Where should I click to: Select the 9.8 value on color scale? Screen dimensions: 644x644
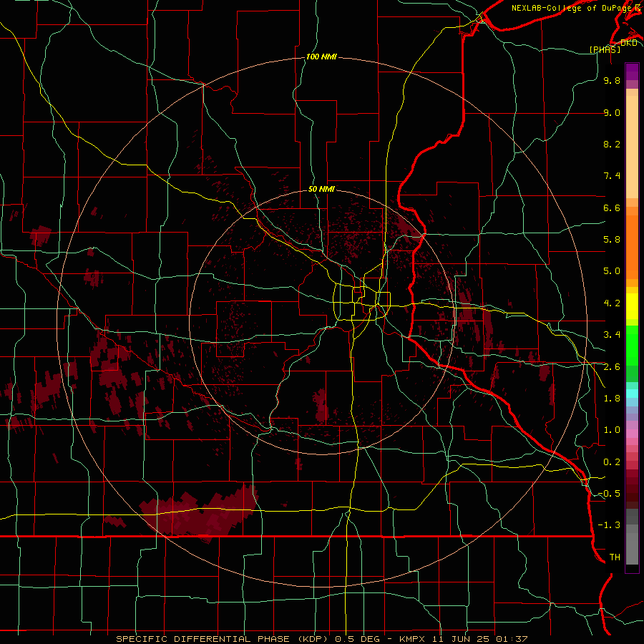(612, 80)
